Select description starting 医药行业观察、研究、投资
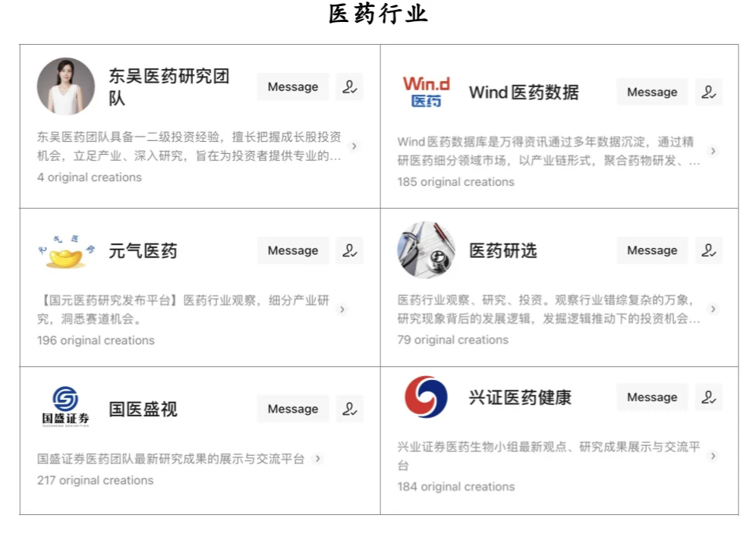This screenshot has height=534, width=756. (549, 309)
